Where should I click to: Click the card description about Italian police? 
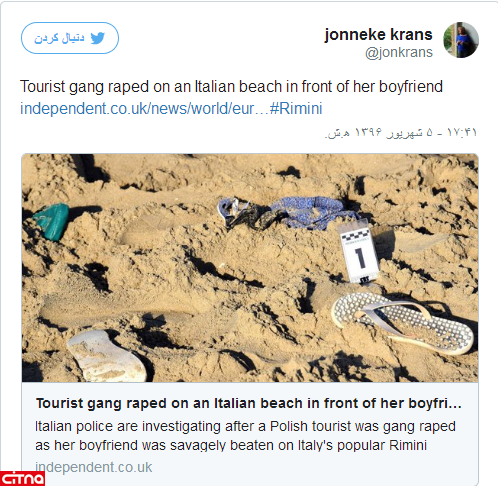click(245, 436)
